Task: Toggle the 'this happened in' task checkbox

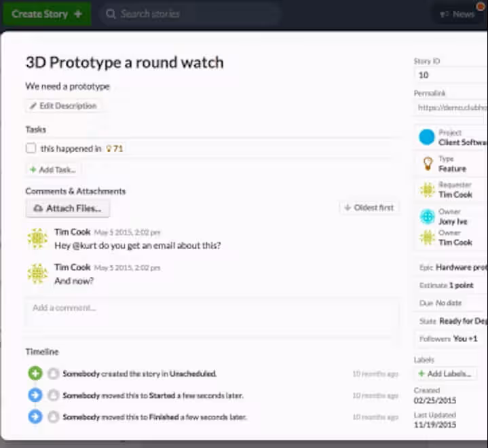Action: 31,148
